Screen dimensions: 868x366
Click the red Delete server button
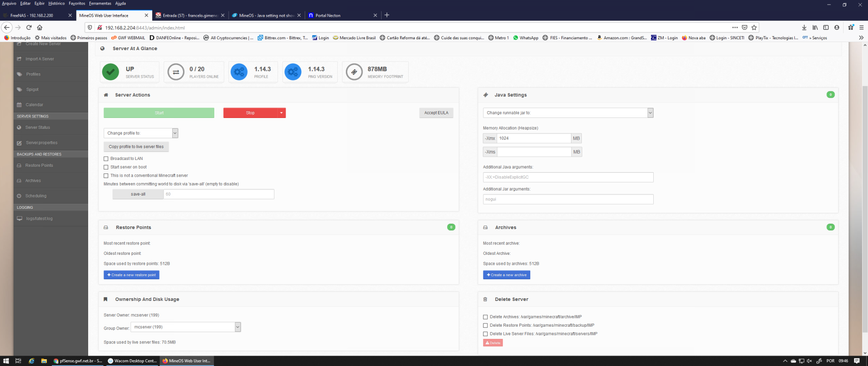493,343
